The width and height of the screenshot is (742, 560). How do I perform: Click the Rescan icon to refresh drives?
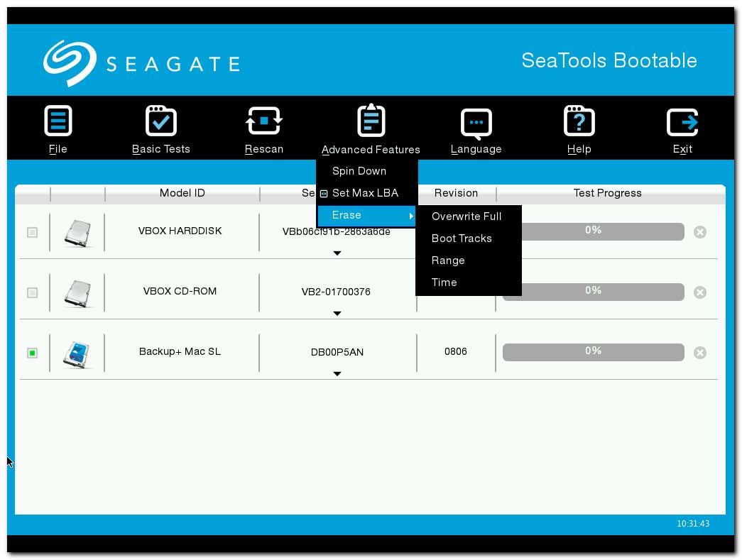(x=263, y=120)
